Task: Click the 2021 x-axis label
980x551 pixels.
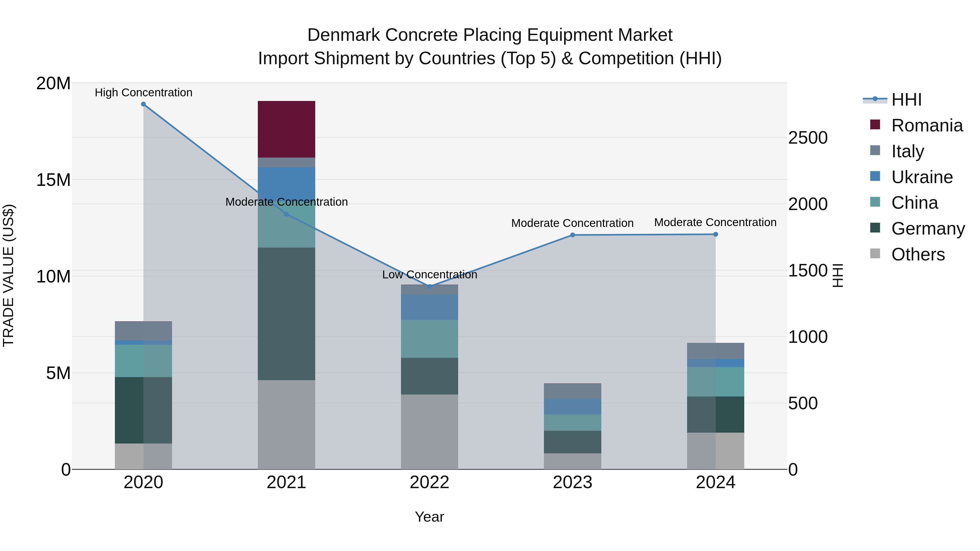Action: pos(286,482)
